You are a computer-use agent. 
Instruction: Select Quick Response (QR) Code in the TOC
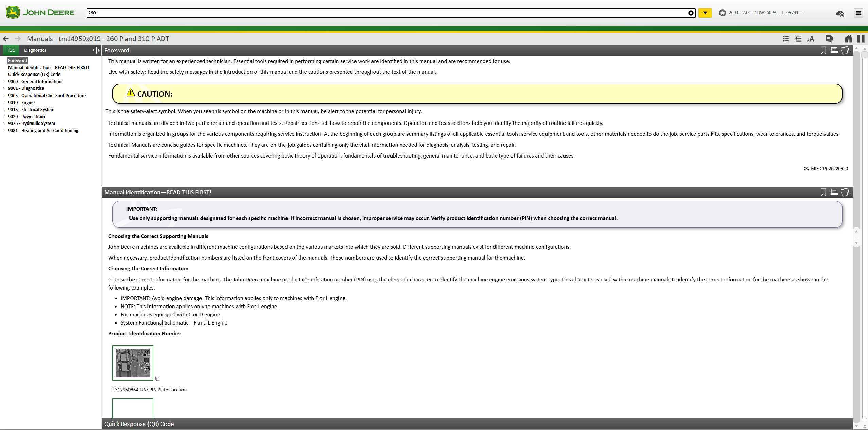click(34, 74)
